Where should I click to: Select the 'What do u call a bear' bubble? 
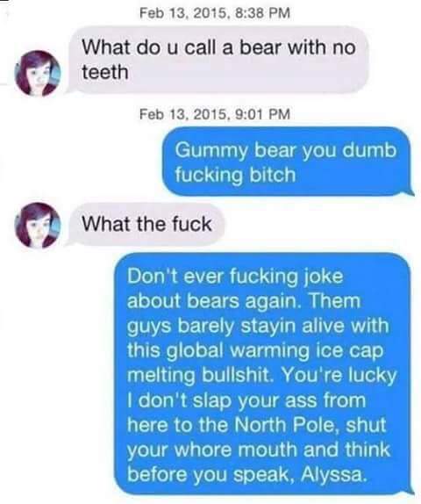pyautogui.click(x=218, y=60)
